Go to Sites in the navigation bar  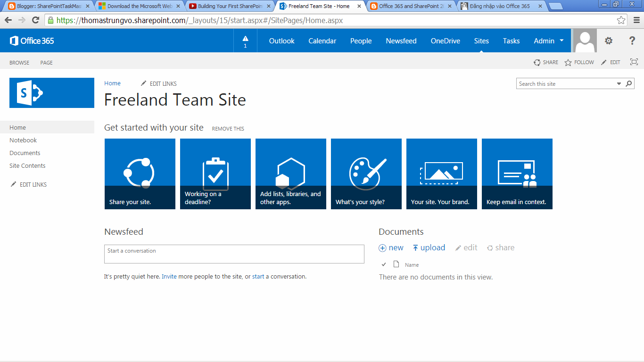click(x=481, y=41)
